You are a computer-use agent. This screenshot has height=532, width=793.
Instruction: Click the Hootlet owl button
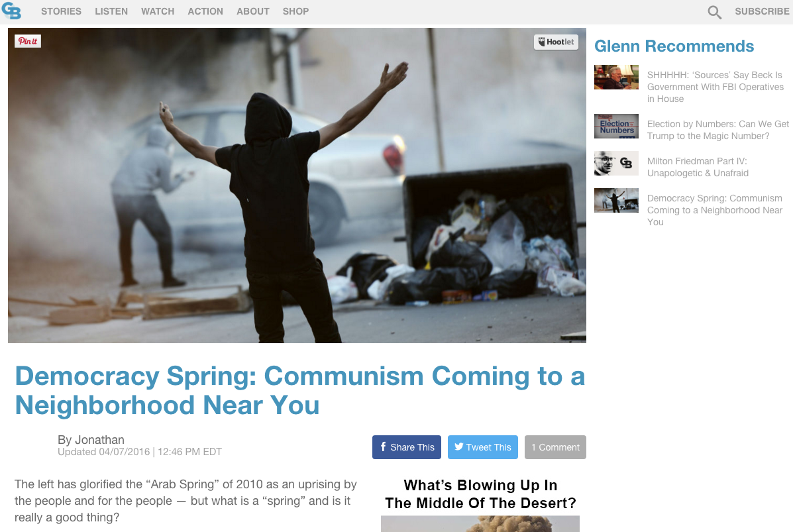click(556, 42)
